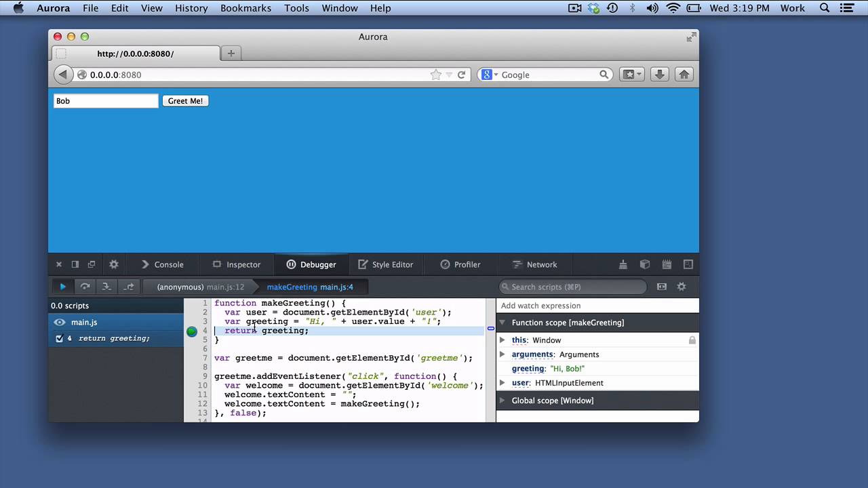
Task: Click the address bar URL 0.0.0.0:8080
Action: click(x=116, y=75)
